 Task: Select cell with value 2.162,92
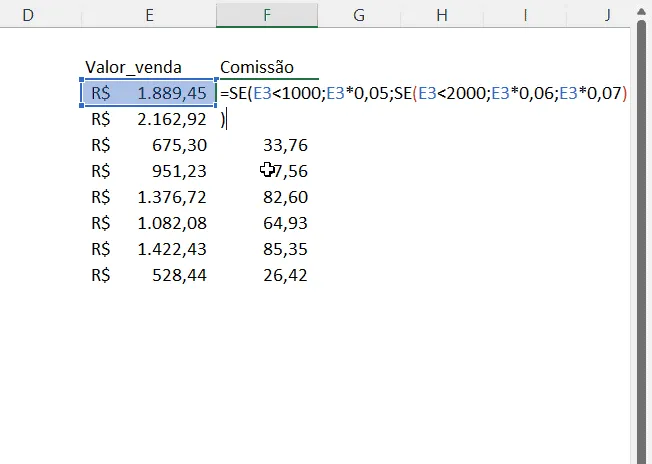coord(149,119)
